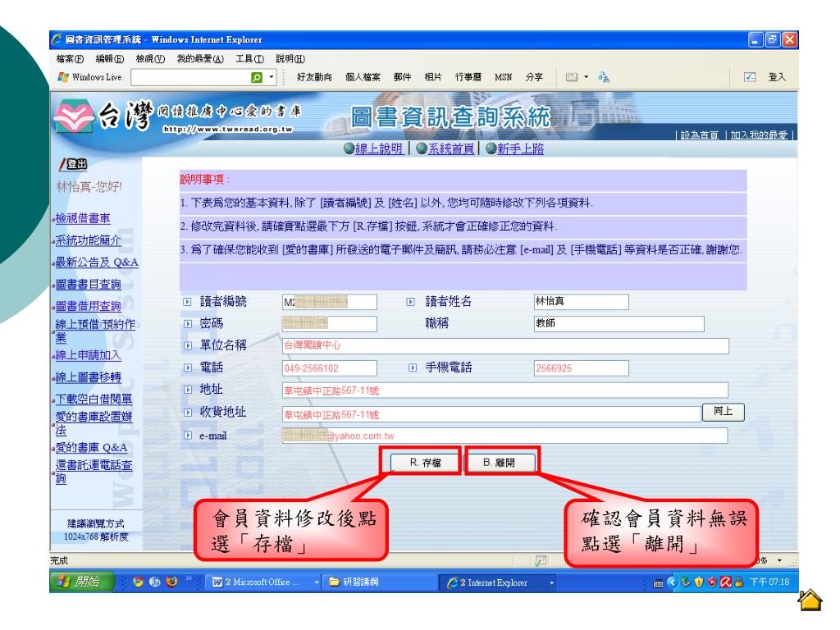Screen dimensions: 840x630
Task: Click the toolbar layout icon beside 分享
Action: tap(572, 77)
